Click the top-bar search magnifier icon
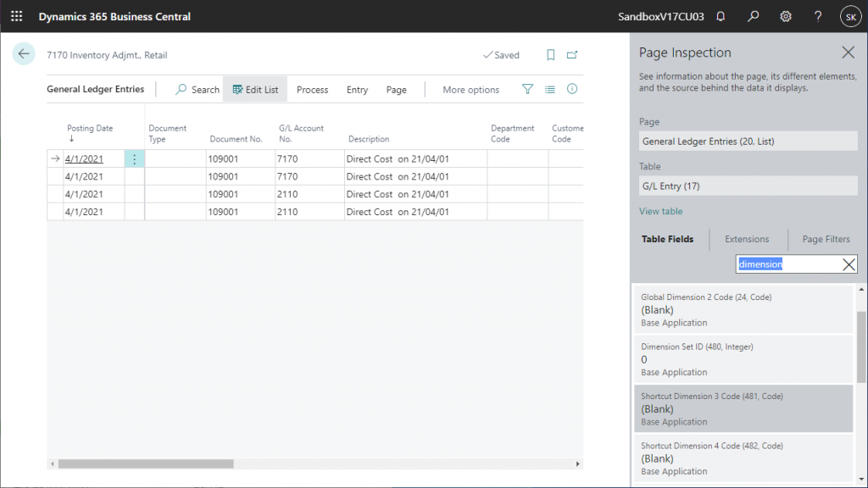The width and height of the screenshot is (868, 488). point(753,17)
